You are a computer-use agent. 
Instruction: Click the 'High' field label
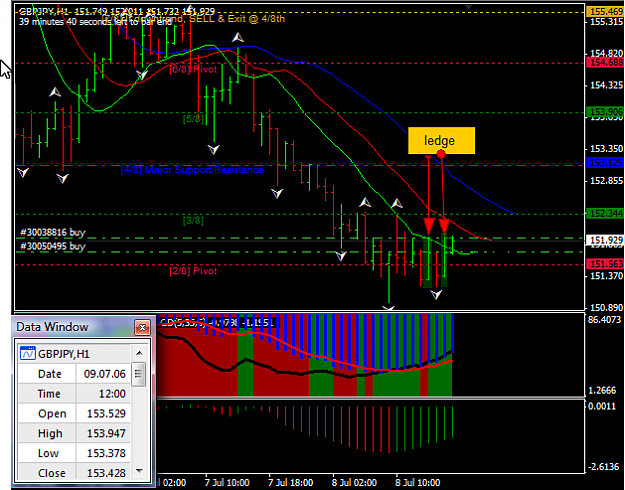(x=50, y=433)
